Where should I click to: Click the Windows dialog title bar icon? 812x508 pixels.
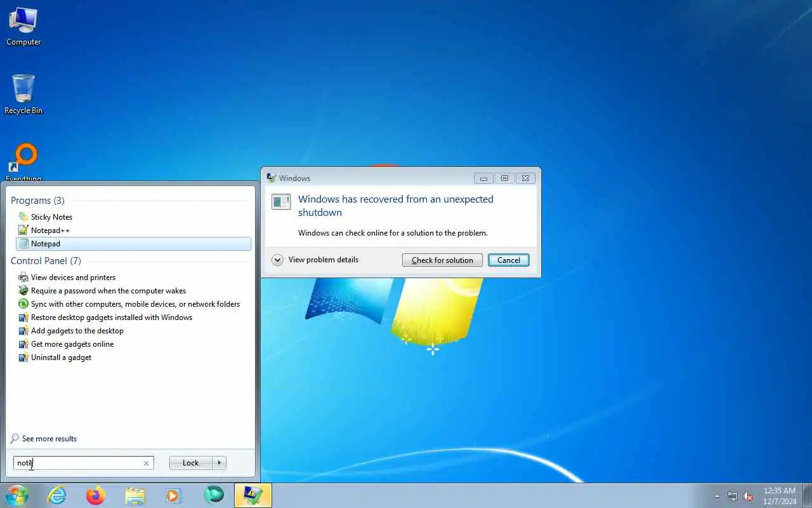(271, 178)
